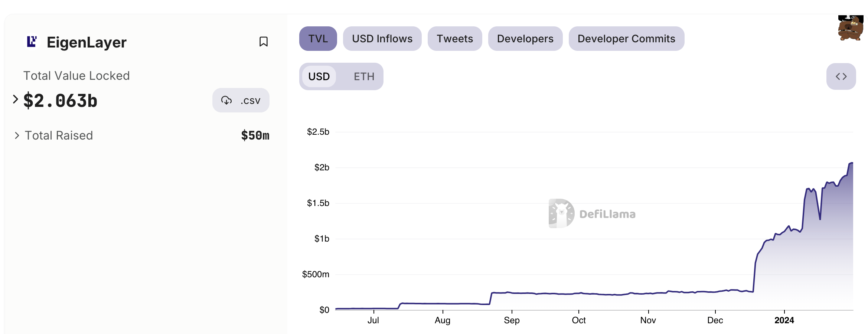
Task: Show Tweets metric on chart
Action: (x=455, y=39)
